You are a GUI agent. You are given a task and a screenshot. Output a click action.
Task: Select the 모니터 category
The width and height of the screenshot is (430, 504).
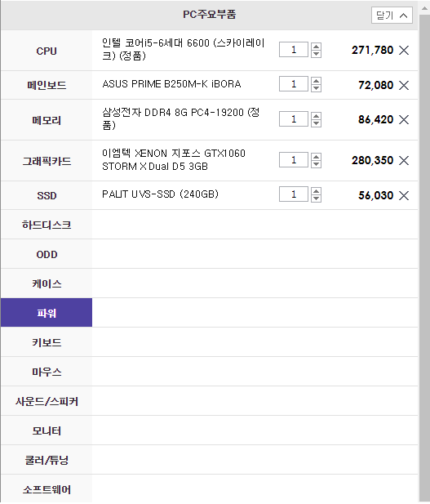pyautogui.click(x=47, y=430)
